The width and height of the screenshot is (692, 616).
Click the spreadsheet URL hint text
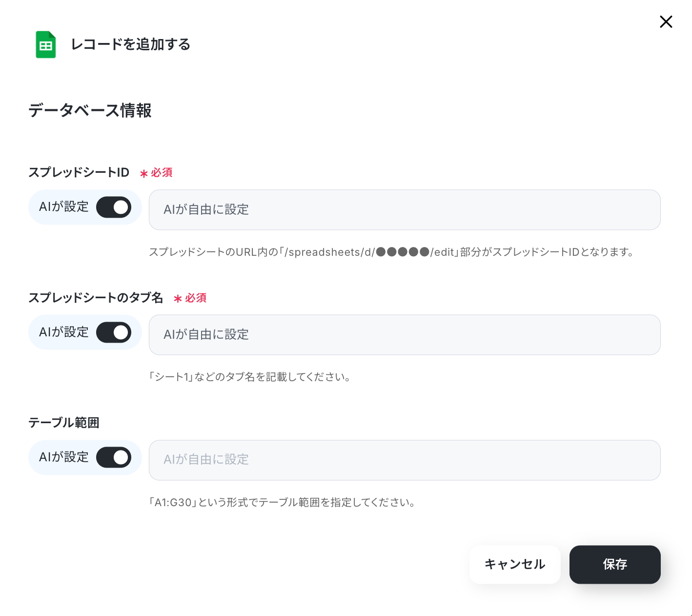(391, 252)
